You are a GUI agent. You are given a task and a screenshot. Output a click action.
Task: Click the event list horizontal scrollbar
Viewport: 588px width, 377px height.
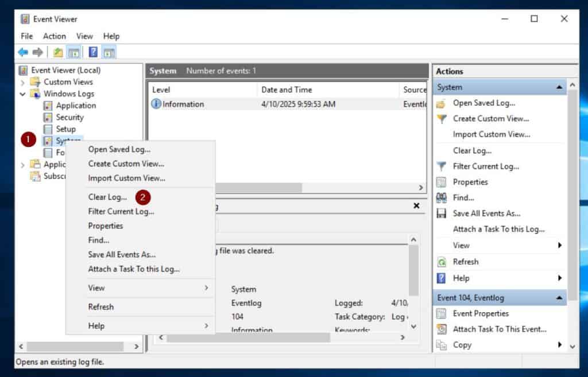point(259,188)
